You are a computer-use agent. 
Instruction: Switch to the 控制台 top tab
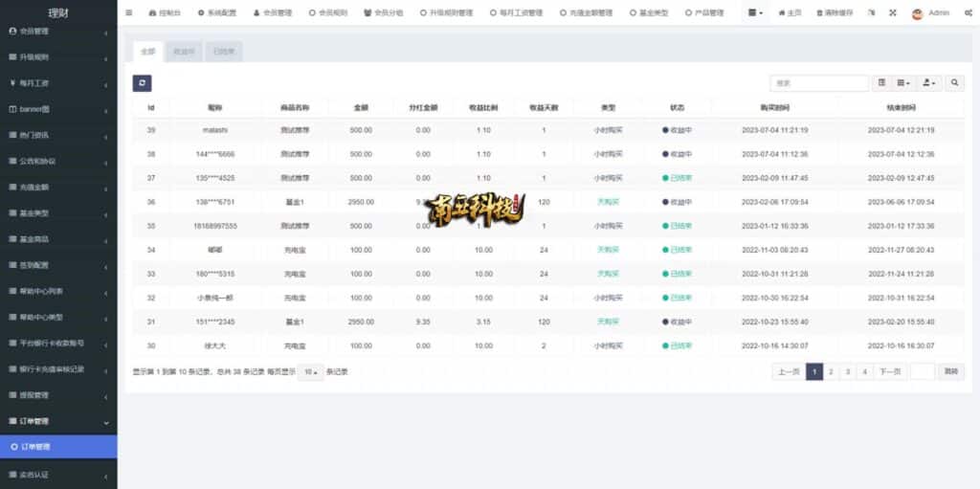[165, 12]
